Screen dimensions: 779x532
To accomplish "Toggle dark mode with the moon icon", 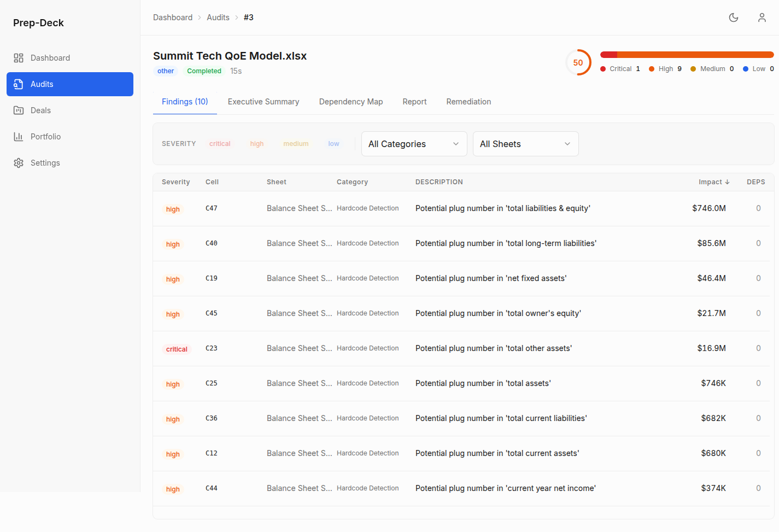I will [734, 17].
